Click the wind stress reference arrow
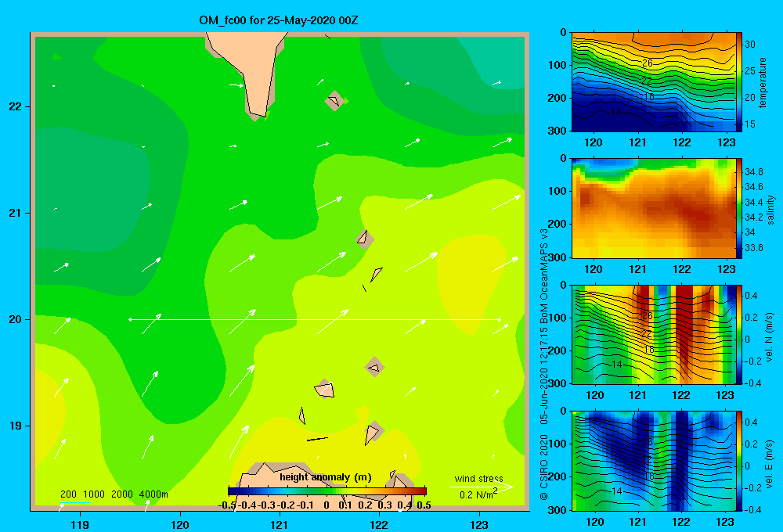Screen dimensions: 783x532 click(481, 487)
